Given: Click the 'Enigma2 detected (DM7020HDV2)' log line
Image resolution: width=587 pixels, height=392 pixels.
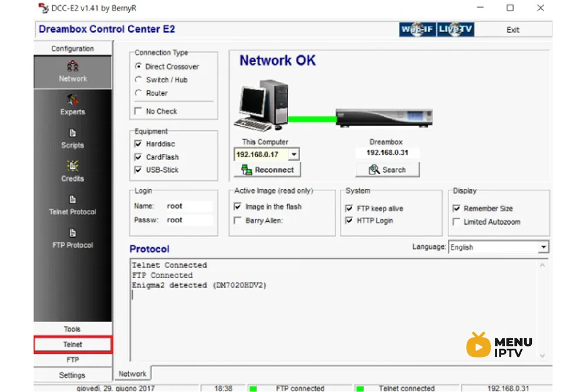Looking at the screenshot, I should point(199,285).
